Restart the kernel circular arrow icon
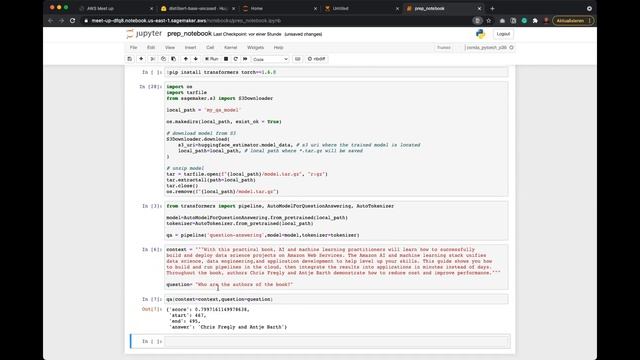 (x=236, y=59)
